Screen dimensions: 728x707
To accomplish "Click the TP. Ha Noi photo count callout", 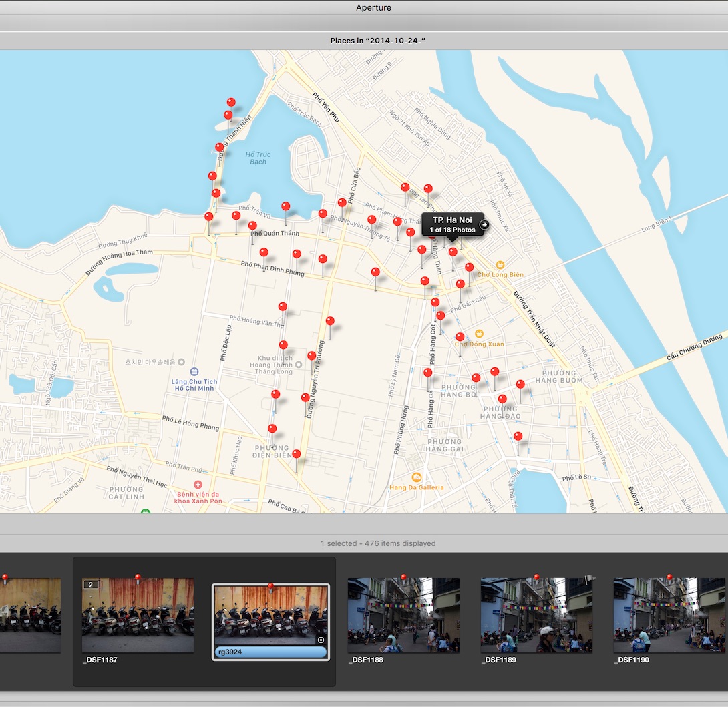I will (452, 225).
